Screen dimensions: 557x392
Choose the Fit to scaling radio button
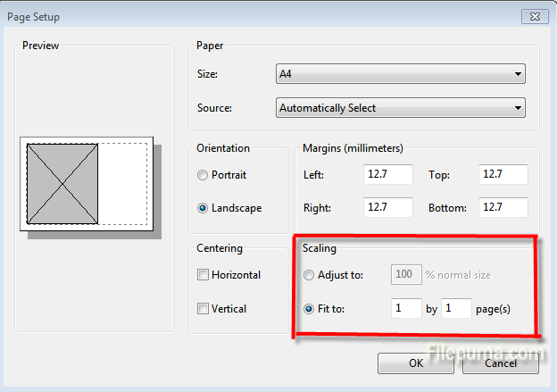point(310,309)
